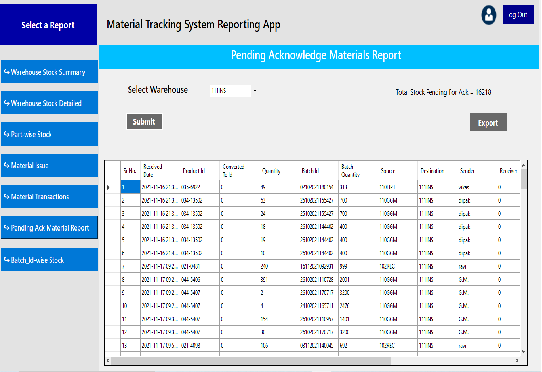Click the user profile avatar icon
This screenshot has height=372, width=542.
489,15
